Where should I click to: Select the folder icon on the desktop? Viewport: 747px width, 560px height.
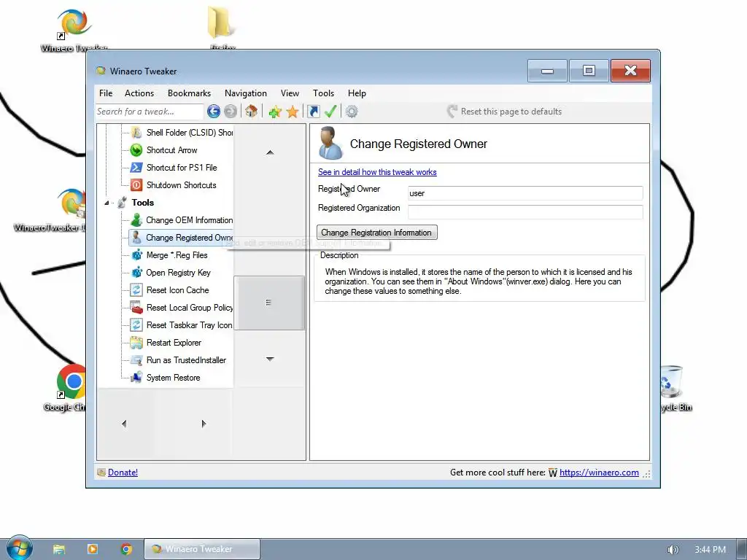222,28
